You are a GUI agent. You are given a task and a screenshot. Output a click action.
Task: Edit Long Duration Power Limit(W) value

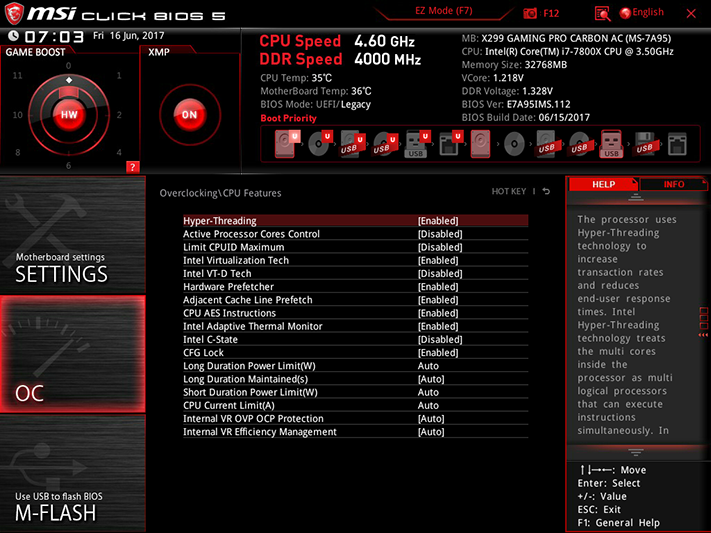(356, 366)
